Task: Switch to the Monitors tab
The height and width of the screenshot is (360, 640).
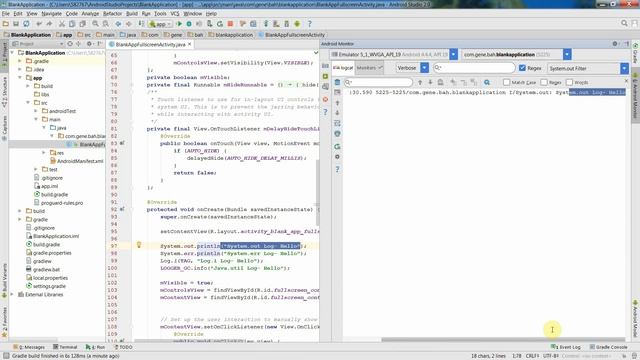Action: [x=369, y=68]
